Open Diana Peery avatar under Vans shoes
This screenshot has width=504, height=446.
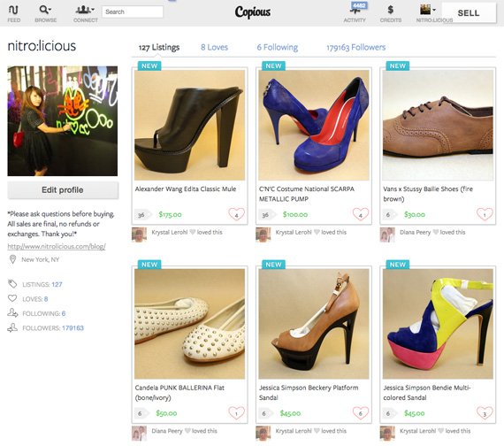point(387,235)
